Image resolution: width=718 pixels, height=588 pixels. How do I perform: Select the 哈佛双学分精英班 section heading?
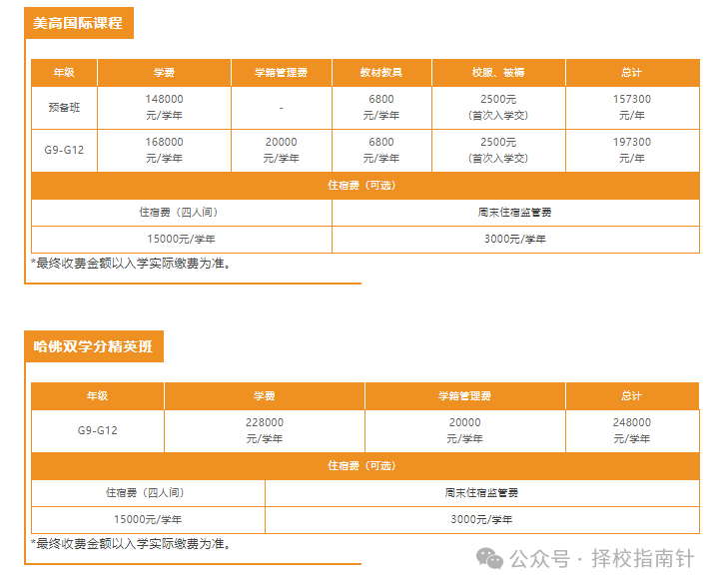click(x=93, y=346)
